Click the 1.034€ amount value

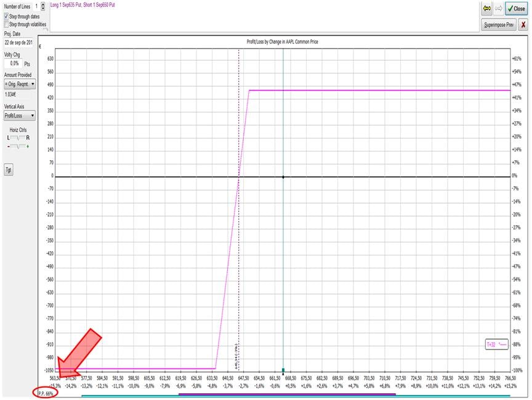(x=10, y=94)
